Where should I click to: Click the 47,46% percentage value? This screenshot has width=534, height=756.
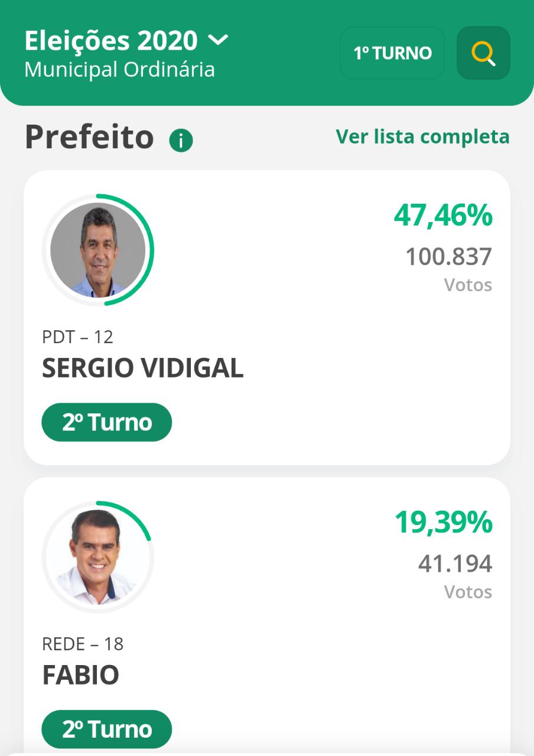pyautogui.click(x=443, y=215)
